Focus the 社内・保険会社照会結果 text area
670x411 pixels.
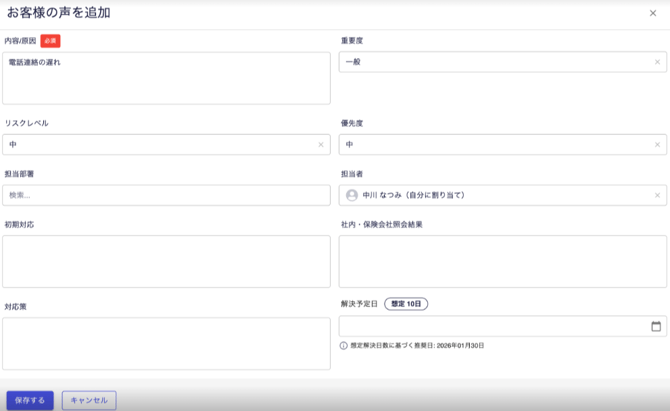click(503, 261)
